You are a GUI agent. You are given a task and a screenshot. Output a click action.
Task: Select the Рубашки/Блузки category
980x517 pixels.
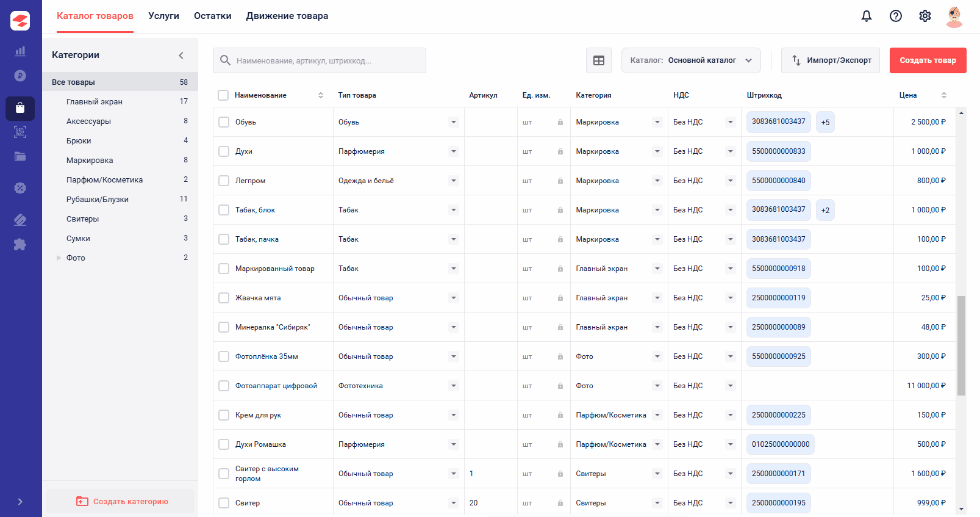pyautogui.click(x=120, y=199)
